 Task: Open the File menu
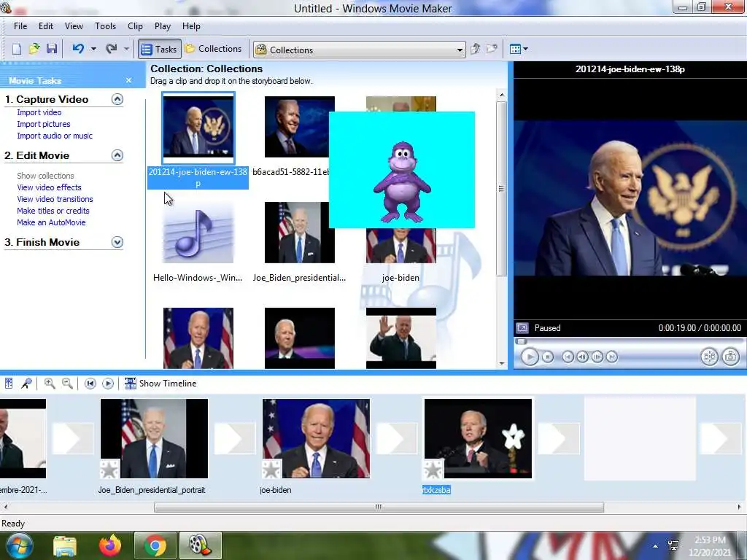click(20, 26)
